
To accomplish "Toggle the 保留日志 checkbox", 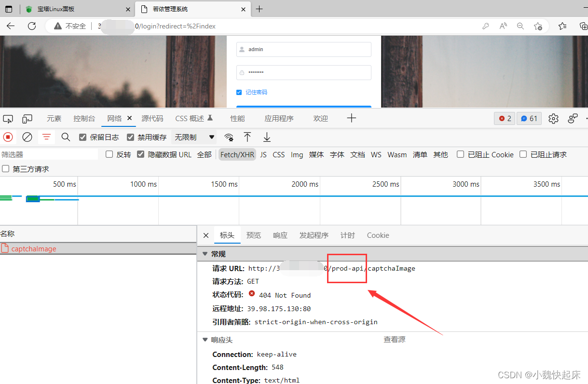I will (x=82, y=137).
